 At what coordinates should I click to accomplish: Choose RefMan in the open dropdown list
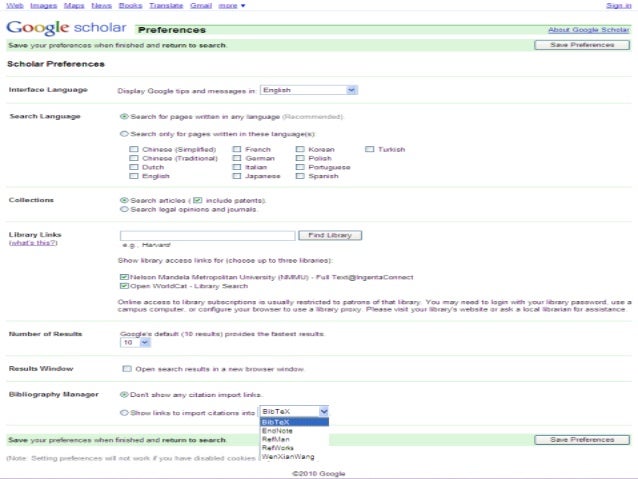tap(294, 439)
